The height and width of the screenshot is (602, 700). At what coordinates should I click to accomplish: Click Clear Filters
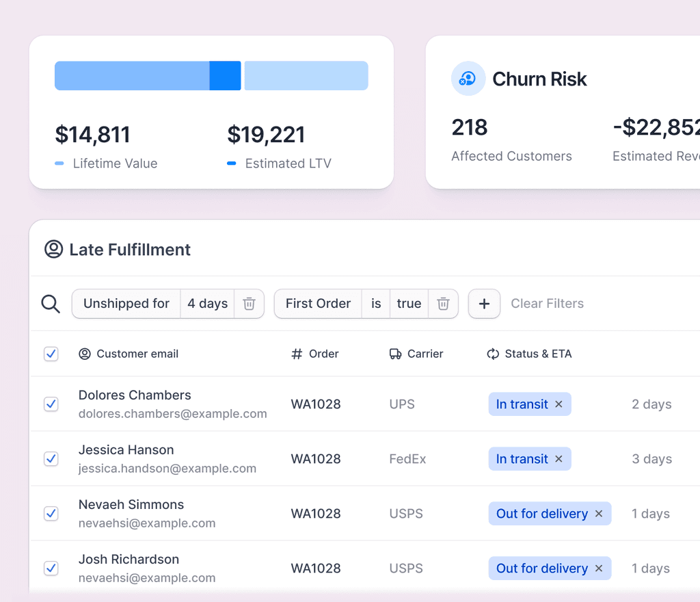(x=547, y=304)
